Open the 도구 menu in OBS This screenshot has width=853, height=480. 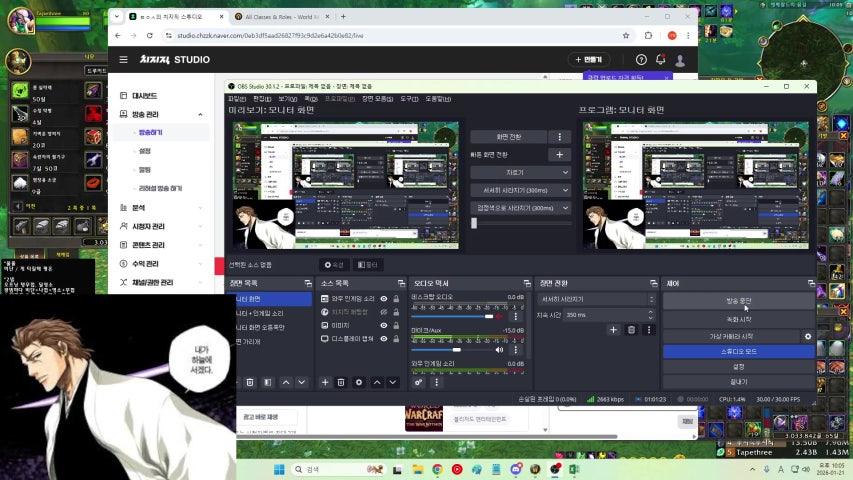pyautogui.click(x=408, y=99)
